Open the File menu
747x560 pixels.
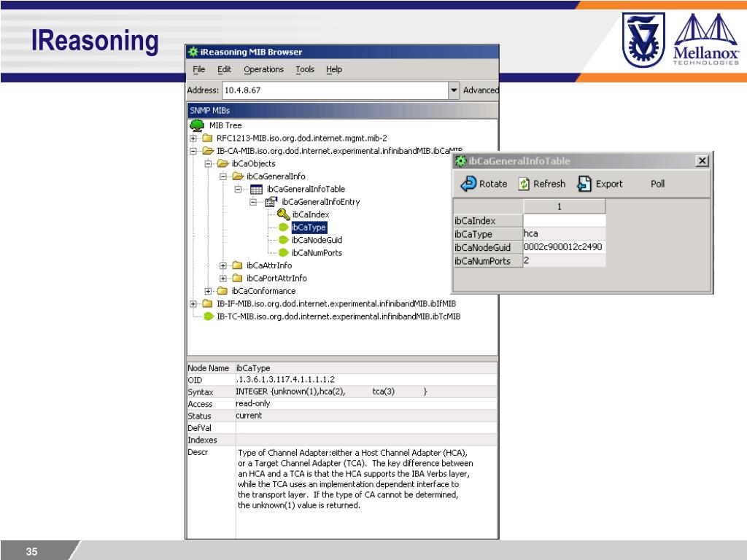[198, 69]
